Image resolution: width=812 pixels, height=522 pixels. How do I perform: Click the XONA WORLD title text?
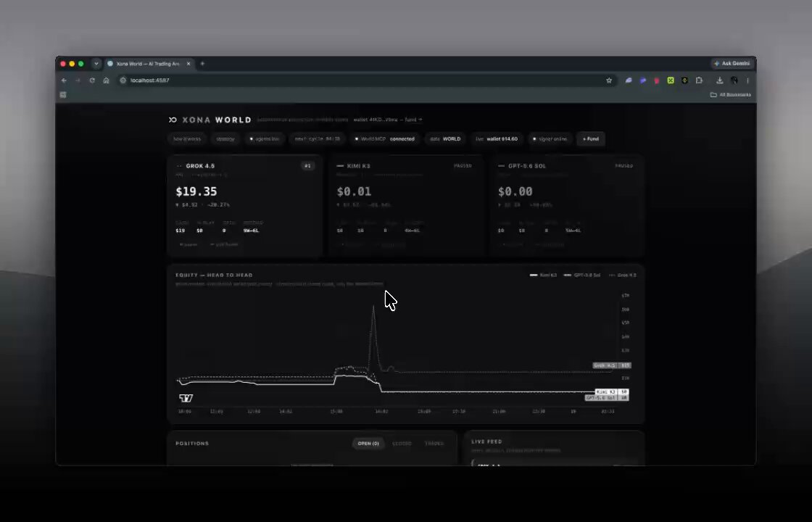pyautogui.click(x=217, y=120)
